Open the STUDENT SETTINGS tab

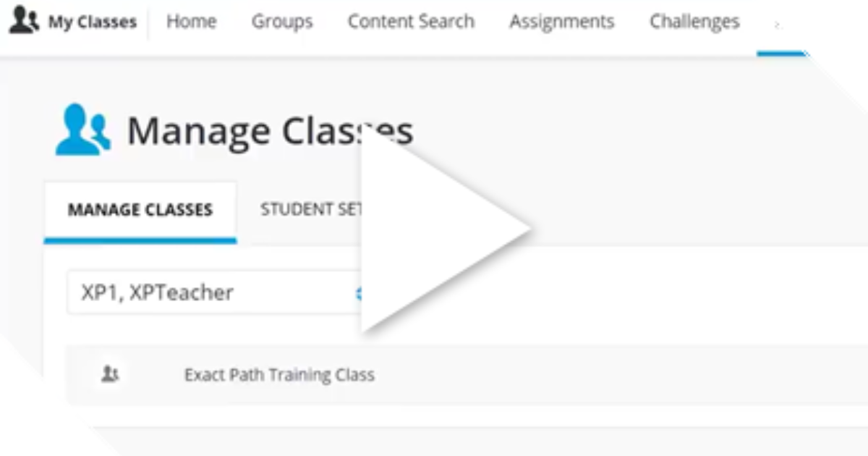[311, 210]
